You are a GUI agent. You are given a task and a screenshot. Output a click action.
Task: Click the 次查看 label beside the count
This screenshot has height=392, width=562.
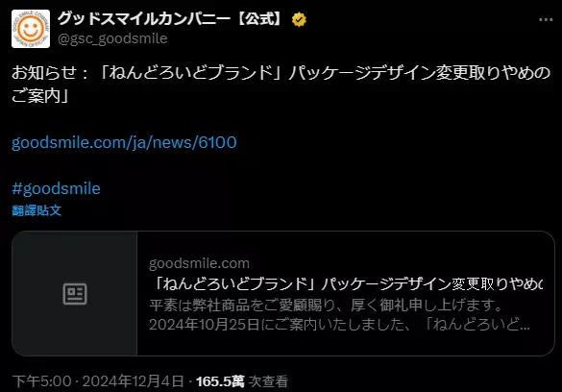click(269, 381)
